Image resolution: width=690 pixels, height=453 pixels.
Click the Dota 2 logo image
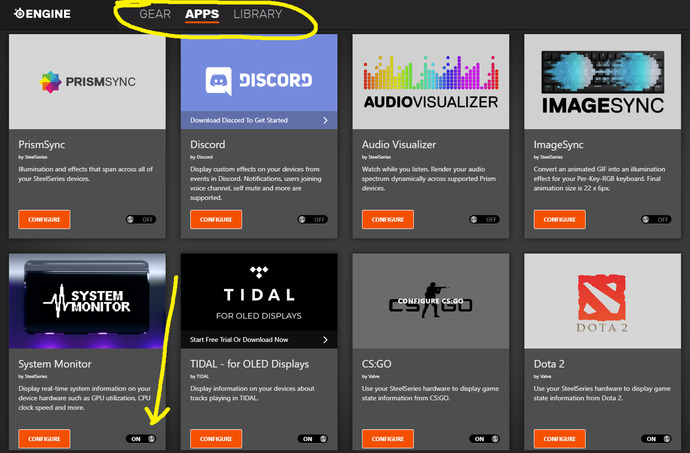point(602,301)
